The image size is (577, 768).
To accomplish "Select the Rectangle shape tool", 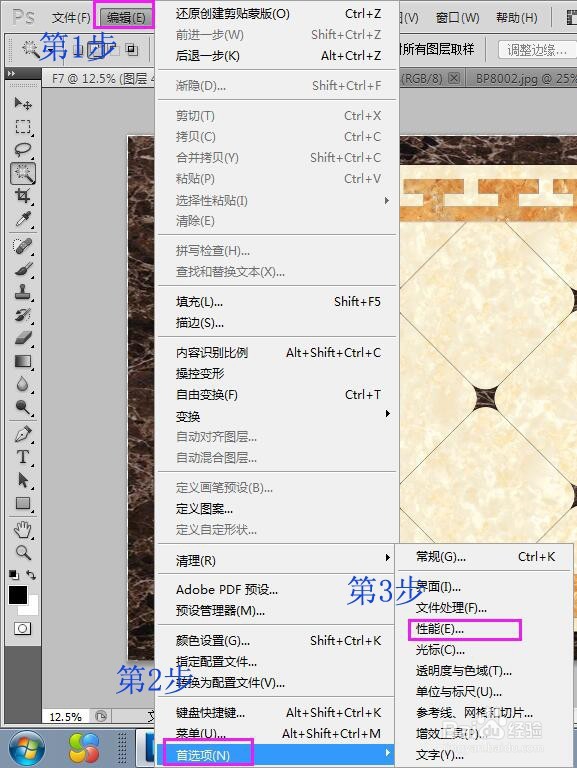I will tap(23, 504).
